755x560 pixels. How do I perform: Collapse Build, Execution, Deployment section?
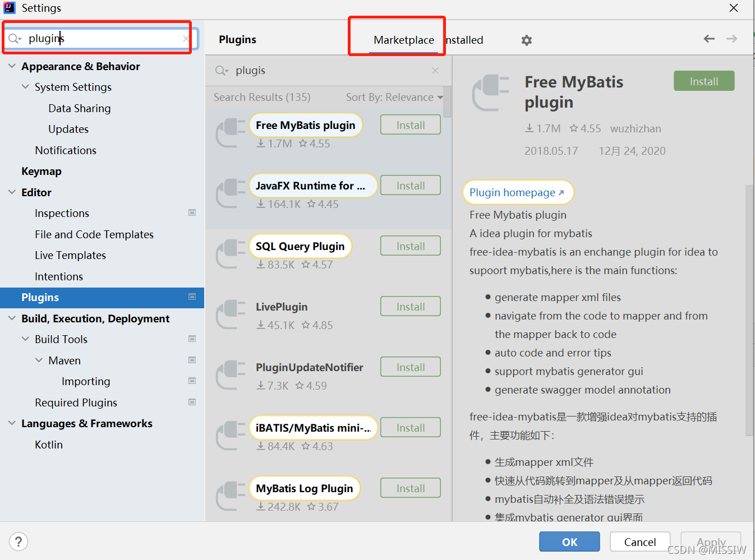[12, 318]
